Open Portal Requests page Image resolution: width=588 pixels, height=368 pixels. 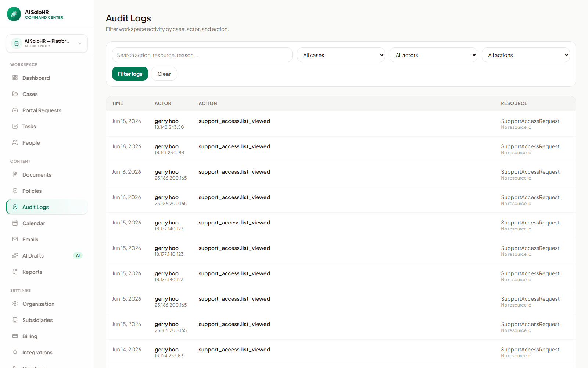tap(47, 110)
